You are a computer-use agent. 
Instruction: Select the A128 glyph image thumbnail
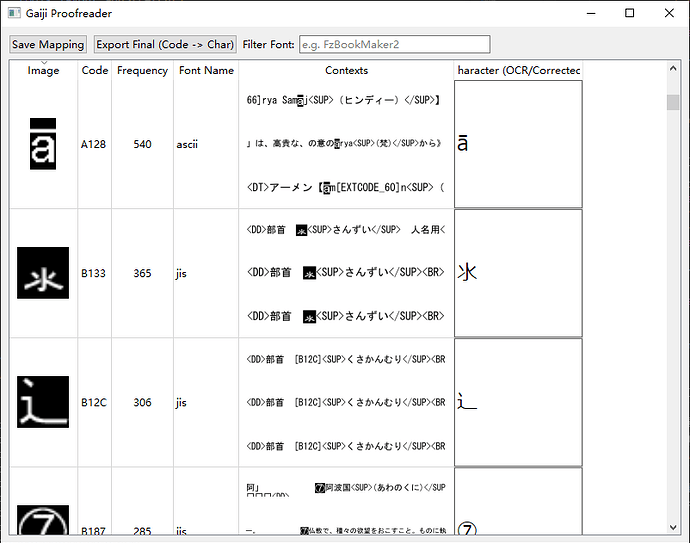(43, 144)
